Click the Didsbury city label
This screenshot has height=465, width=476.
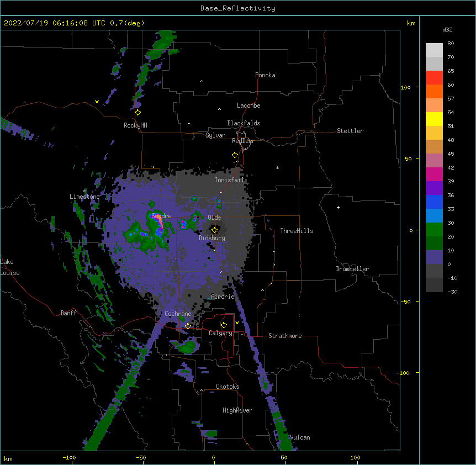point(212,238)
